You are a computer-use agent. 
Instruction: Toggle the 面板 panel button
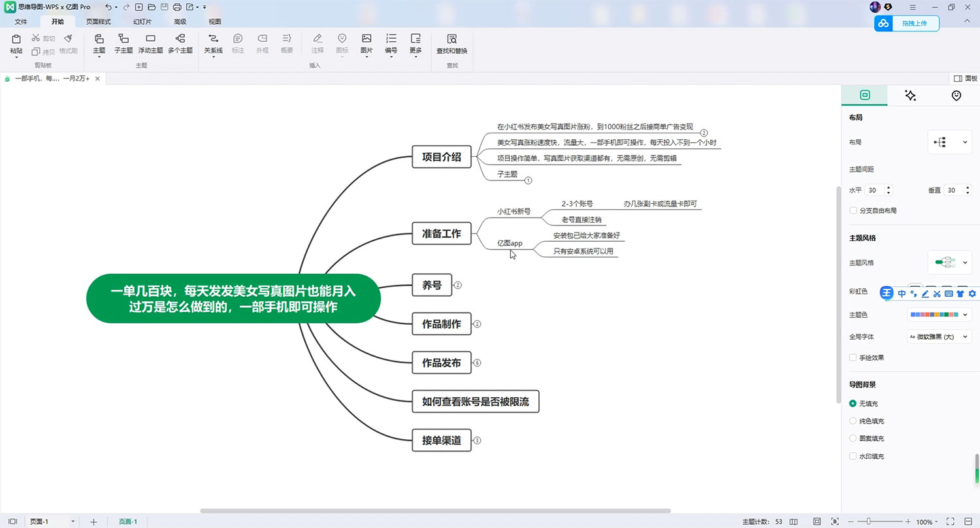966,78
